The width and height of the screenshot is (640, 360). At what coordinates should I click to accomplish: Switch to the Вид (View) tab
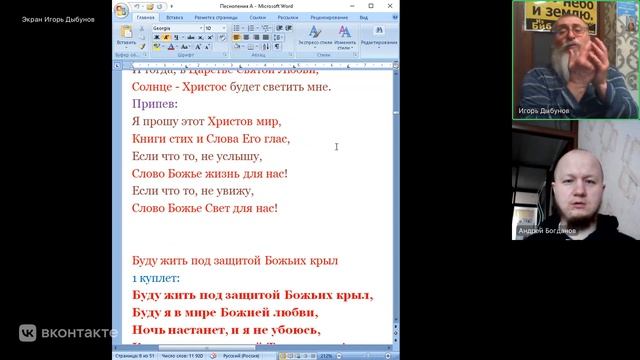(363, 18)
